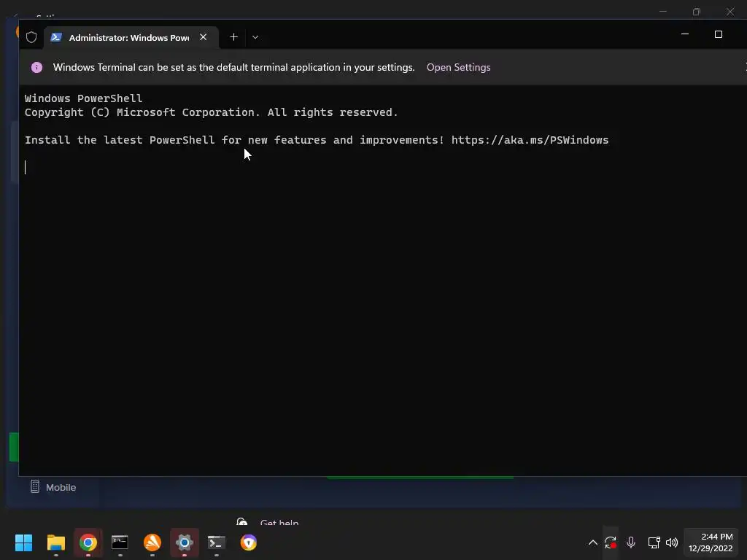Viewport: 747px width, 560px height.
Task: Click the https://aka.ms/PSWindows URL text
Action: click(530, 140)
